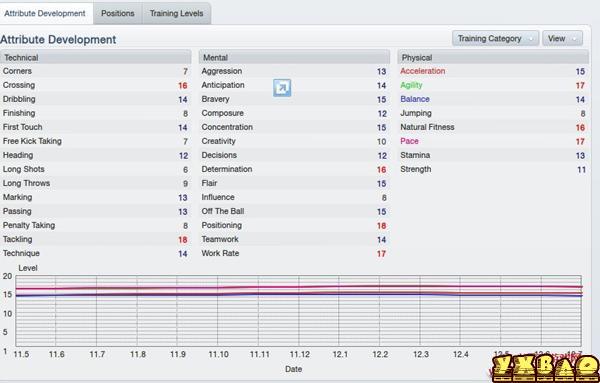Select the Anticipation attribute label

[x=223, y=85]
